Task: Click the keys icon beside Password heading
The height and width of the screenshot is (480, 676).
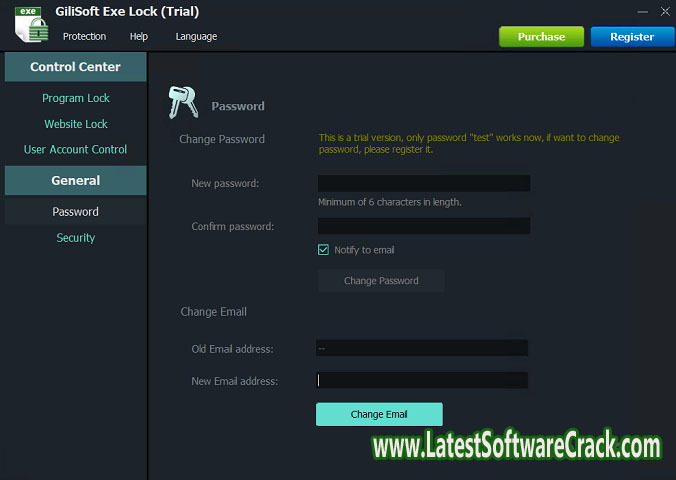Action: [183, 102]
